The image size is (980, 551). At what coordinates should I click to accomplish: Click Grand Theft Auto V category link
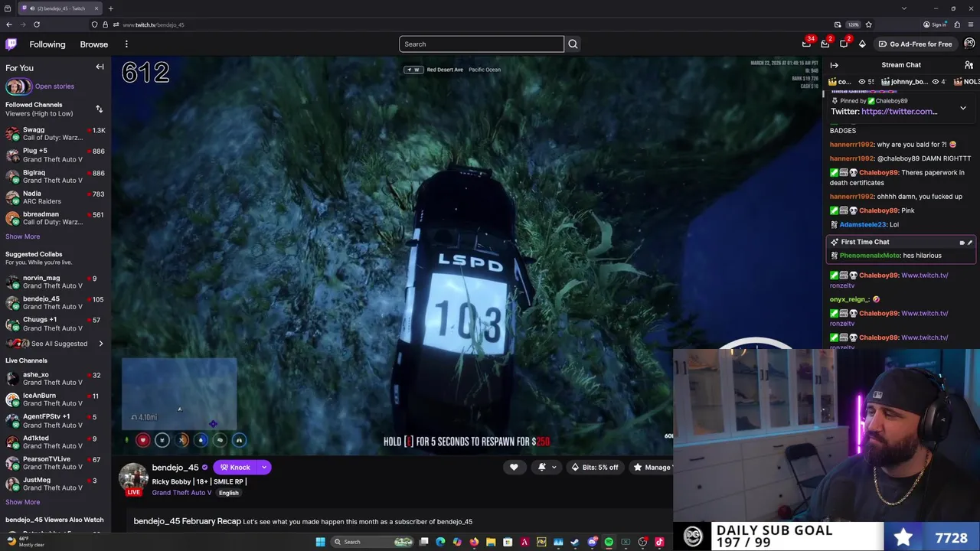pos(181,493)
